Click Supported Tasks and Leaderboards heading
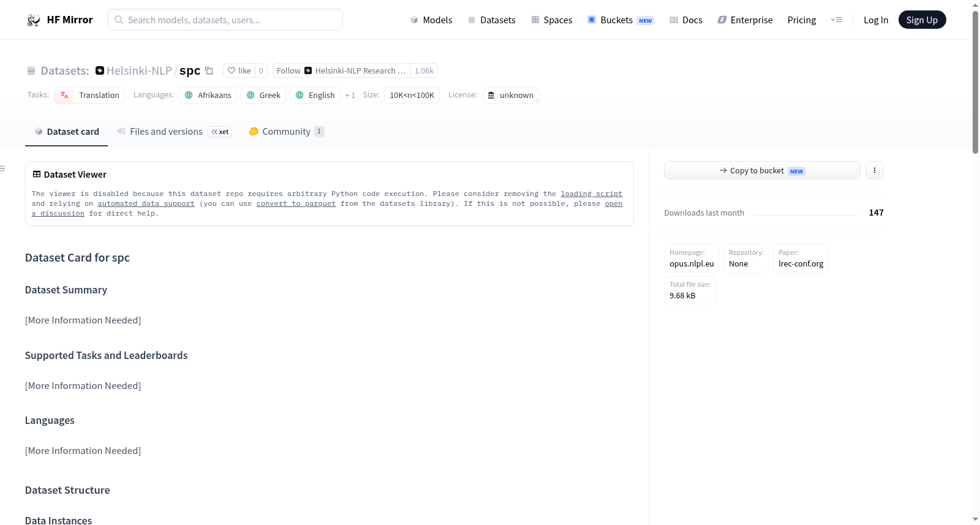Viewport: 980px width, 525px height. pos(106,355)
